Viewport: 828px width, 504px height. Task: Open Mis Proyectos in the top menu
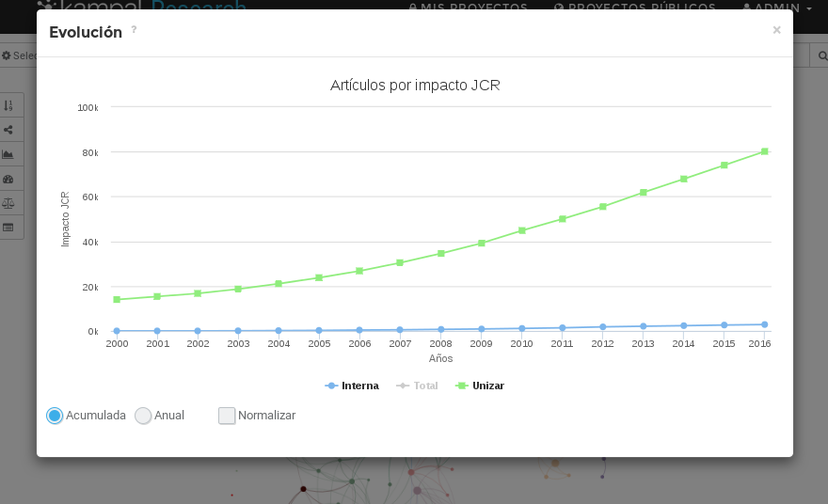pyautogui.click(x=468, y=8)
